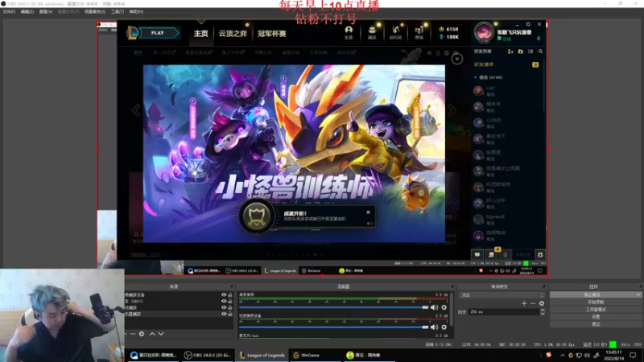Toggle eye icon on the 游戏捕获 source row

pos(224,307)
